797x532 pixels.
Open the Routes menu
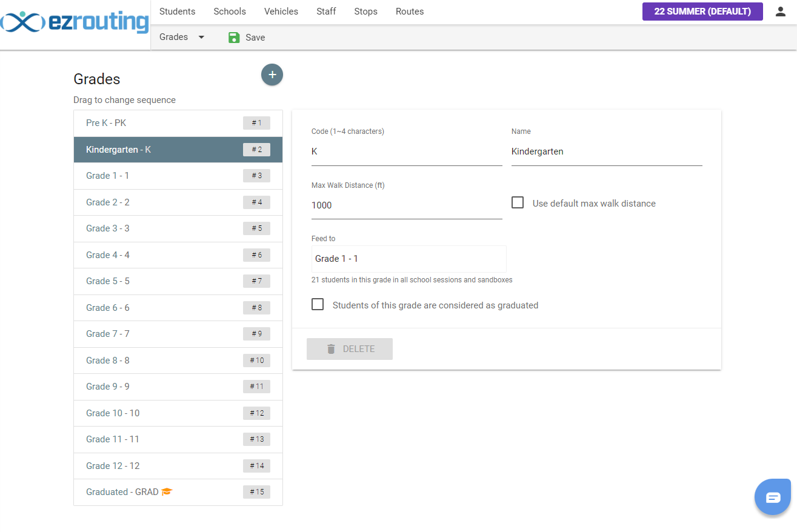410,12
